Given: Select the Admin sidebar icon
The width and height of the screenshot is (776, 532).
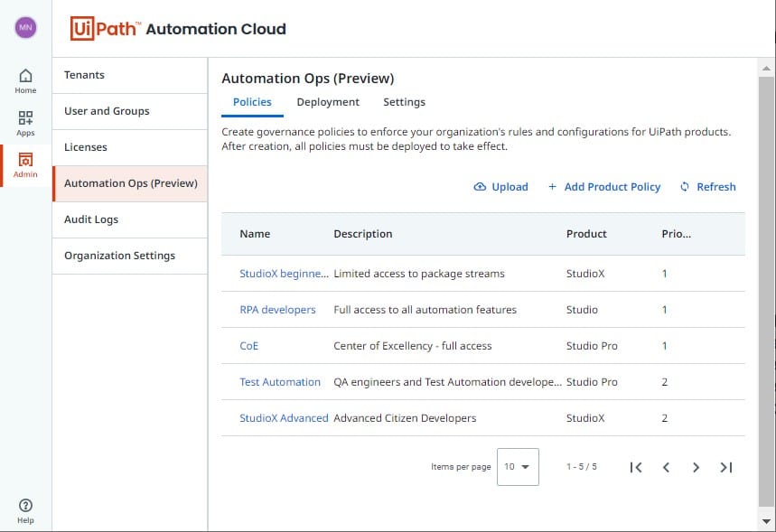Looking at the screenshot, I should 25,165.
